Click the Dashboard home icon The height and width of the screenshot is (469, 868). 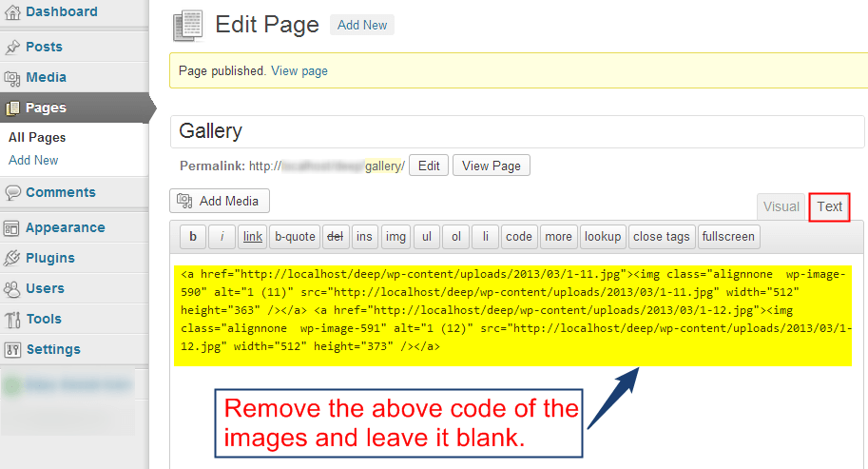pos(12,12)
